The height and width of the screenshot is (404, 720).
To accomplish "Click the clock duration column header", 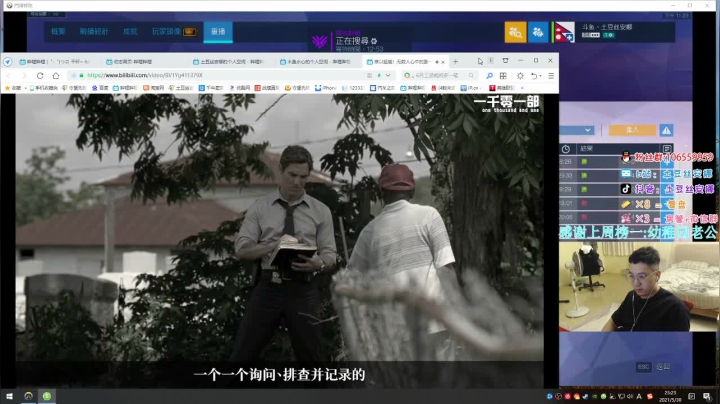I will [566, 149].
